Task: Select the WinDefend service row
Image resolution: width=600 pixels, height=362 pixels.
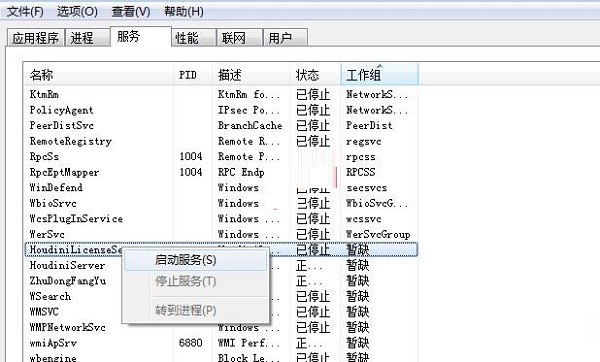Action: coord(221,188)
